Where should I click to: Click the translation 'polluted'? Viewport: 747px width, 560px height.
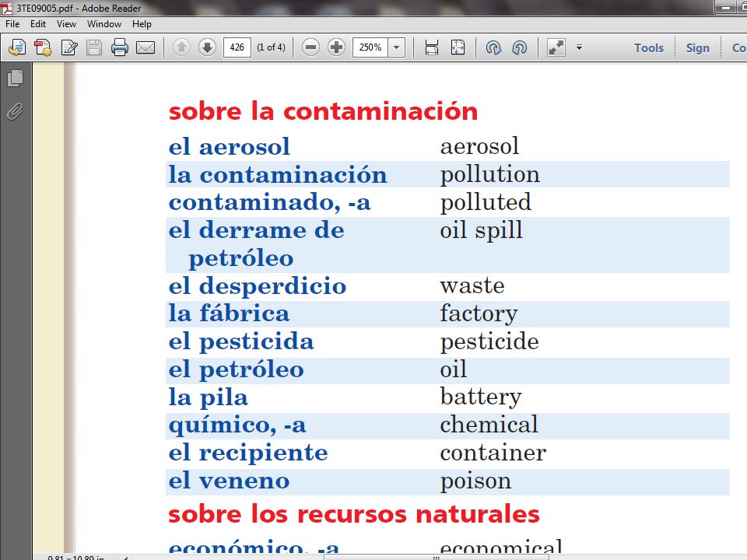(486, 202)
